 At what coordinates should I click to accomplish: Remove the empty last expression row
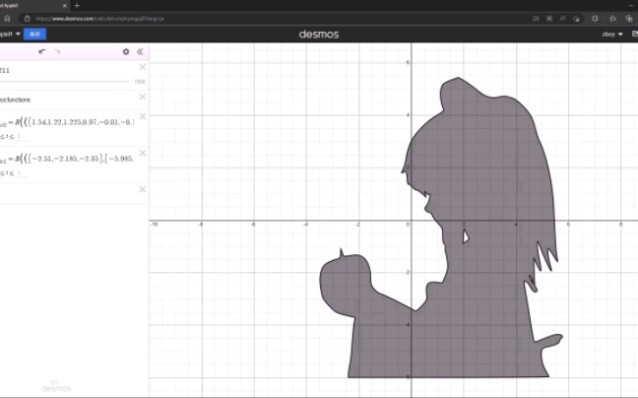click(142, 189)
